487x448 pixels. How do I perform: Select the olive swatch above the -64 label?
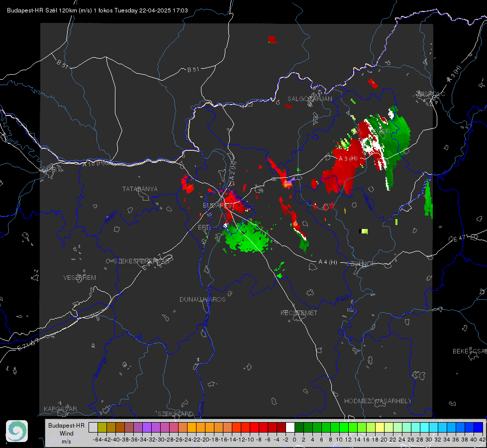point(102,428)
